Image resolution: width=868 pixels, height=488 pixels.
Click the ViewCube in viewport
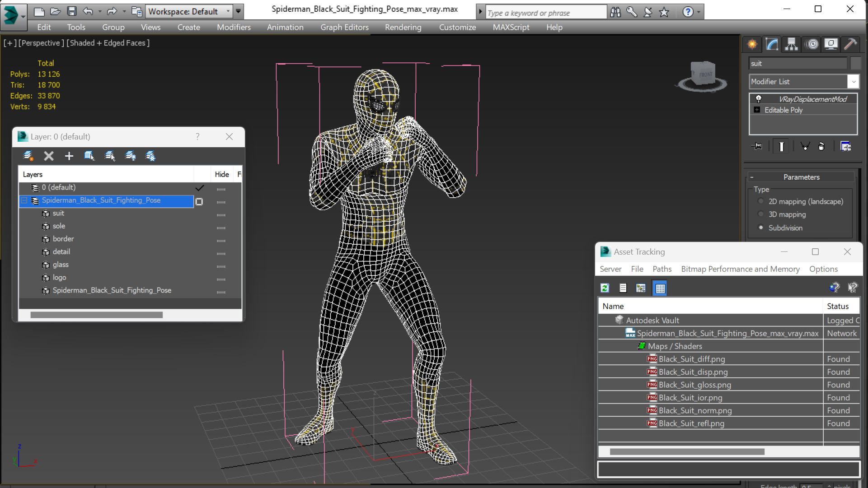pos(703,75)
